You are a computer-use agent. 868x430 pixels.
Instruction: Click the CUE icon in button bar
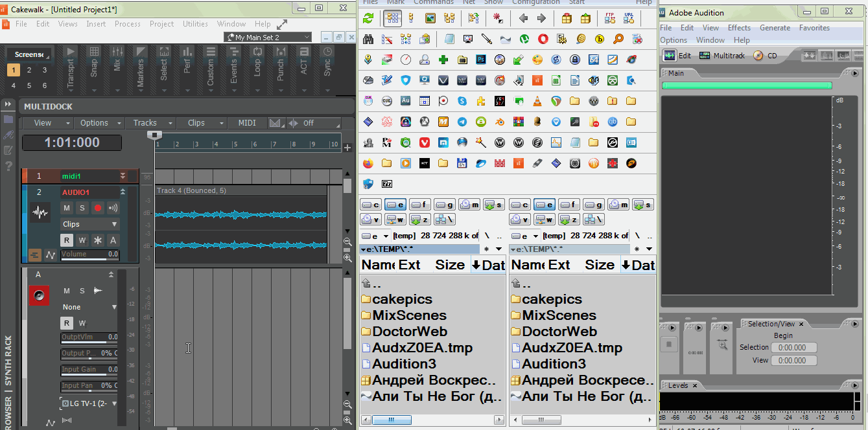387,101
